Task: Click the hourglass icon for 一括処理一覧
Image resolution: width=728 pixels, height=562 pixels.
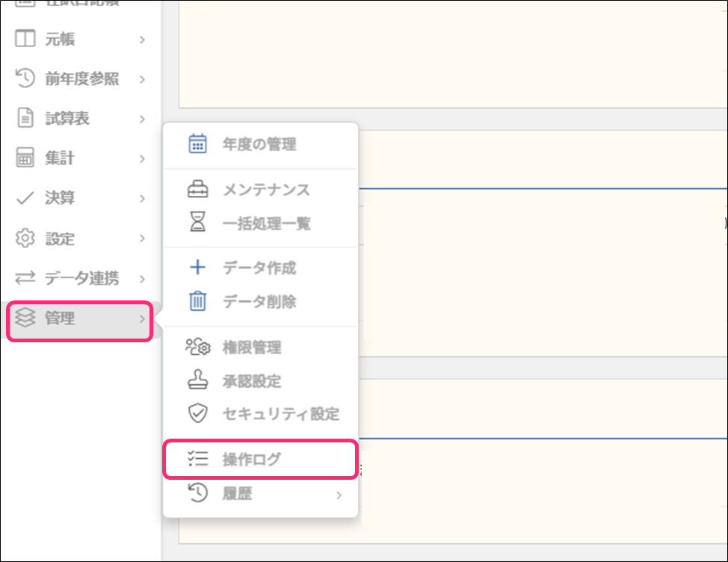Action: [x=197, y=223]
